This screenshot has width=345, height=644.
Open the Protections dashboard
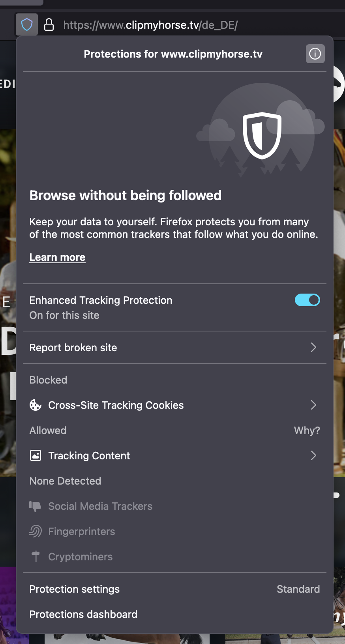[83, 614]
